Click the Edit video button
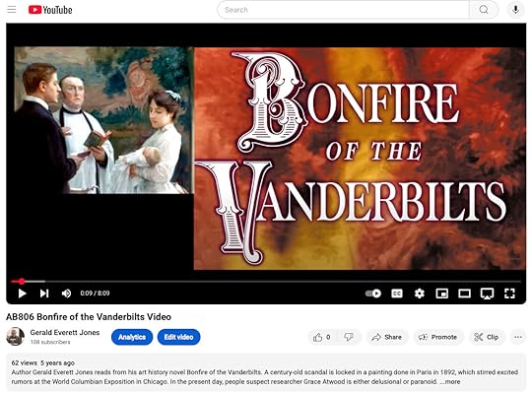The width and height of the screenshot is (532, 394). 178,337
